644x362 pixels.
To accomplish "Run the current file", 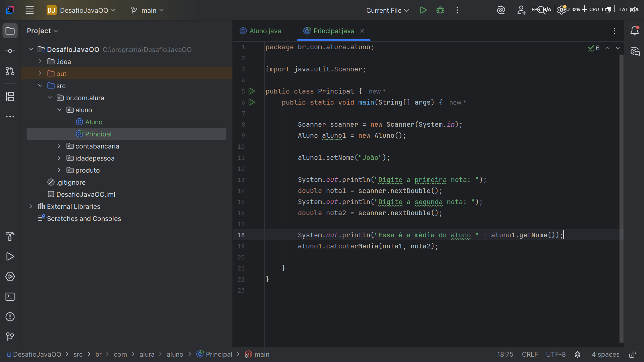I will click(423, 10).
